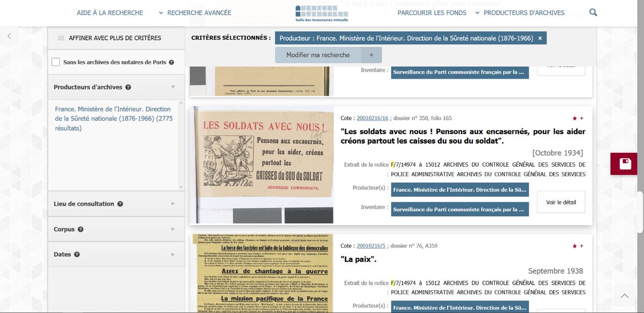The height and width of the screenshot is (313, 644).
Task: Select AIDE À LA RECHERCHE in the top menu
Action: click(x=109, y=12)
